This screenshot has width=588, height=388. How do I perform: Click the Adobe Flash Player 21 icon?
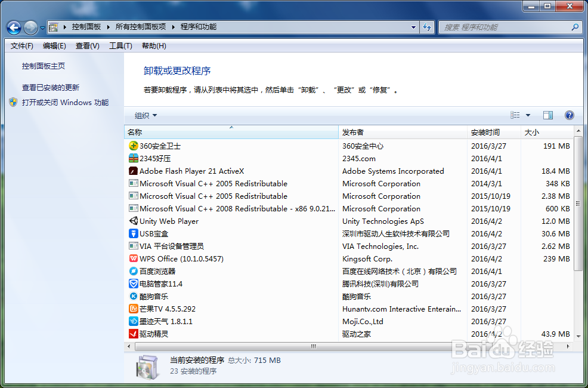(x=133, y=171)
